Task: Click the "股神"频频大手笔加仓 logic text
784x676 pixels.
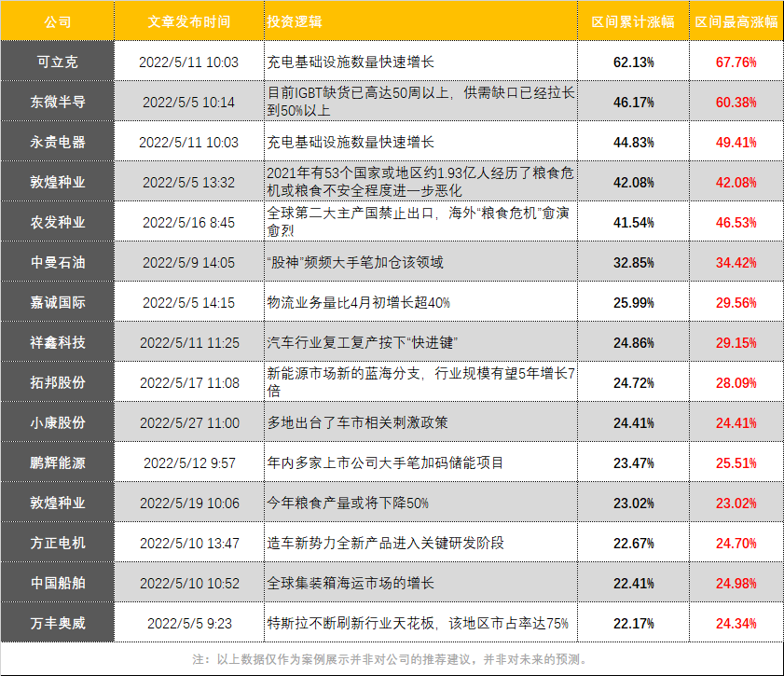Action: pyautogui.click(x=355, y=263)
